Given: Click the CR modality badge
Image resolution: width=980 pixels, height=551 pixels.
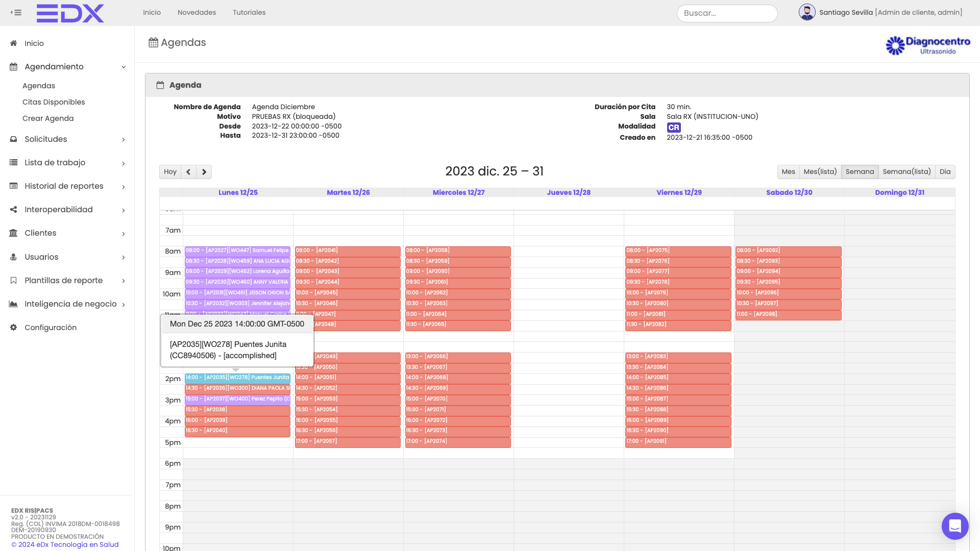Looking at the screenshot, I should (x=674, y=128).
